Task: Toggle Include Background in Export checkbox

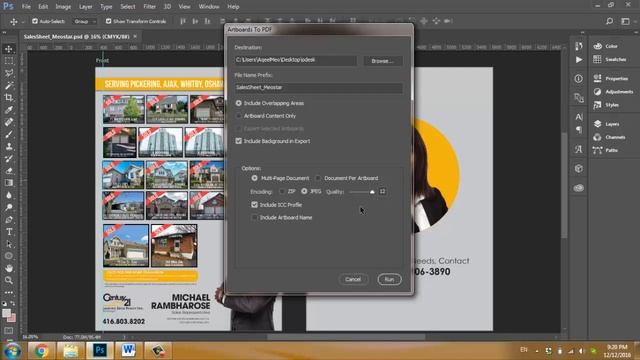Action: pyautogui.click(x=239, y=141)
